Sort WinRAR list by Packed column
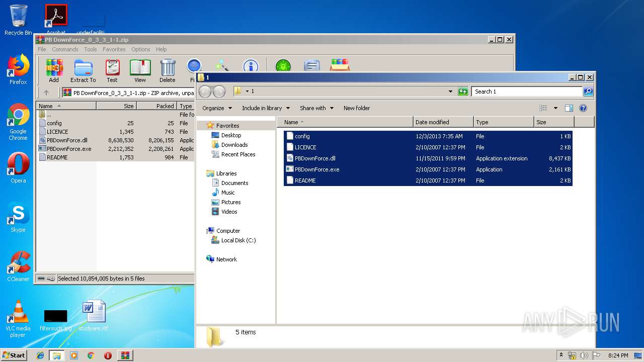This screenshot has height=362, width=644. point(156,106)
